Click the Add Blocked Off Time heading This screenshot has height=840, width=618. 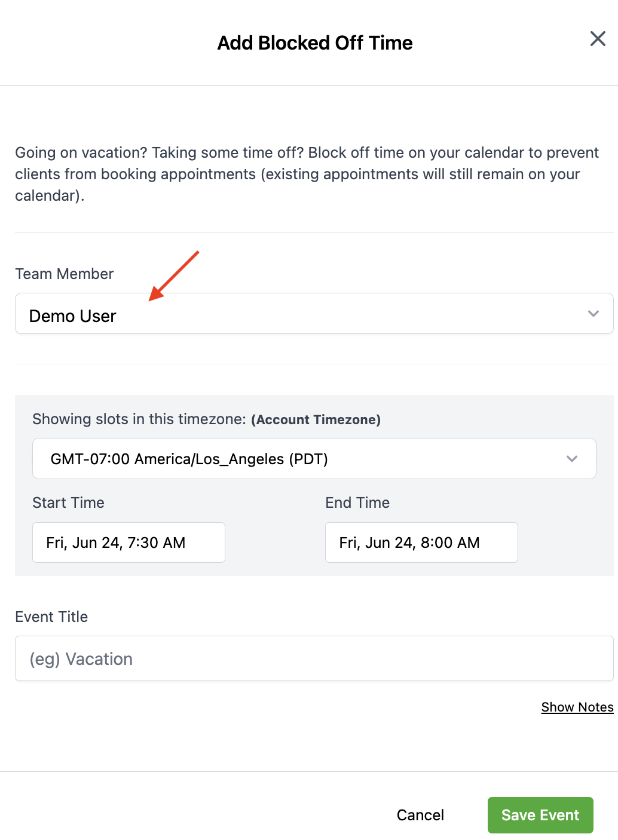315,43
